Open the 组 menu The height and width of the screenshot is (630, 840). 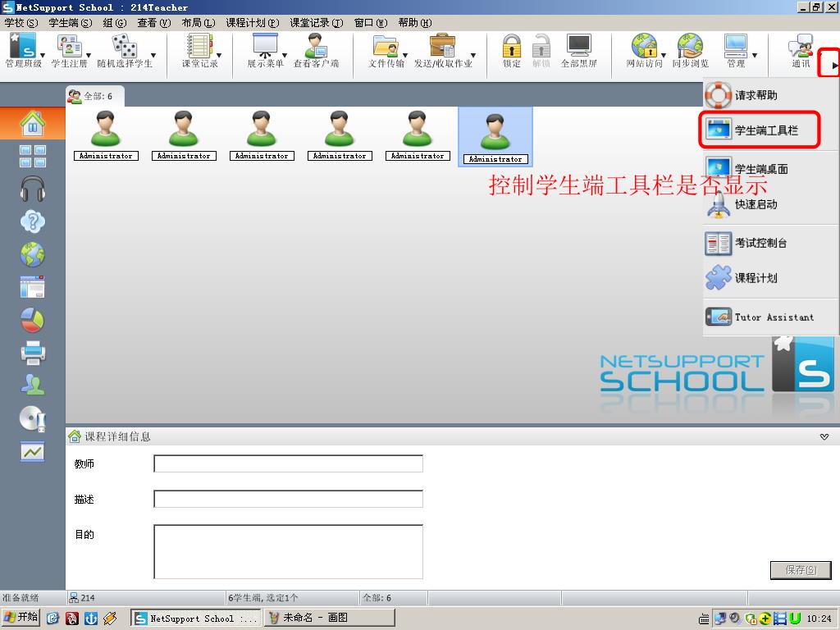(115, 22)
